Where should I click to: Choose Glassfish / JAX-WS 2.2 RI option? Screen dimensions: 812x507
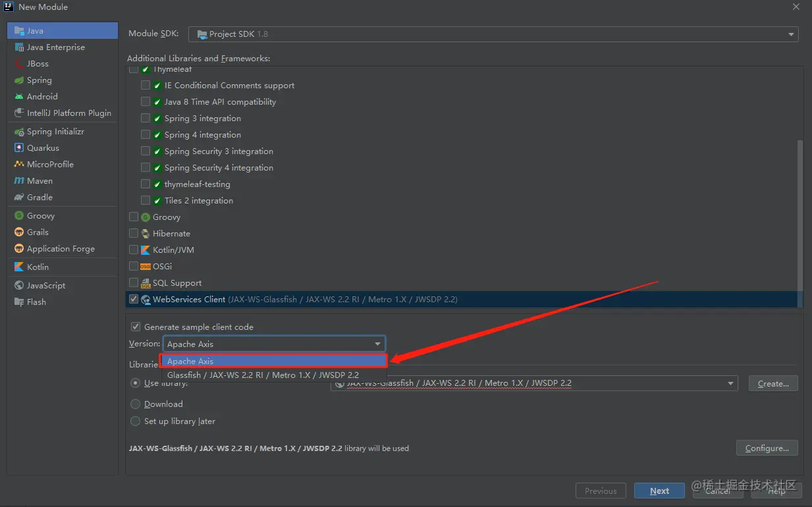[274, 375]
